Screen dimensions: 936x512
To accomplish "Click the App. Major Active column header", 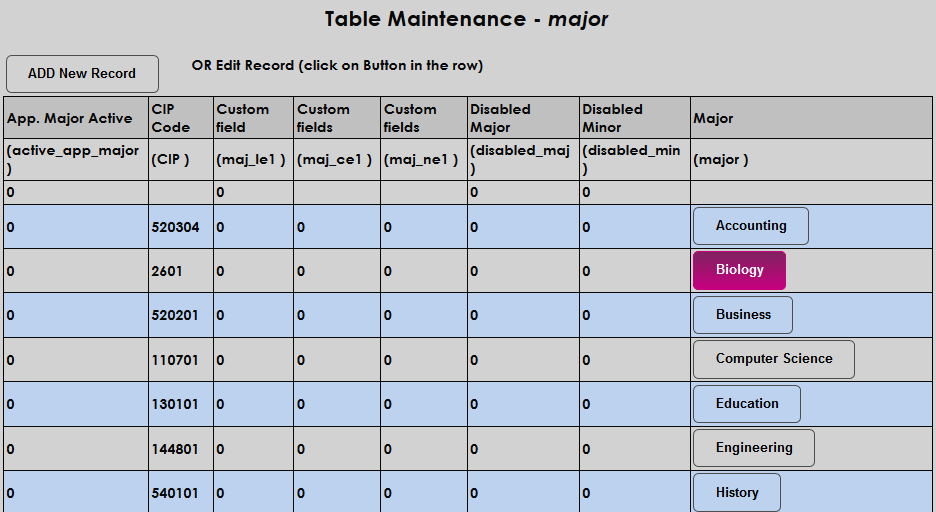I will 70,118.
